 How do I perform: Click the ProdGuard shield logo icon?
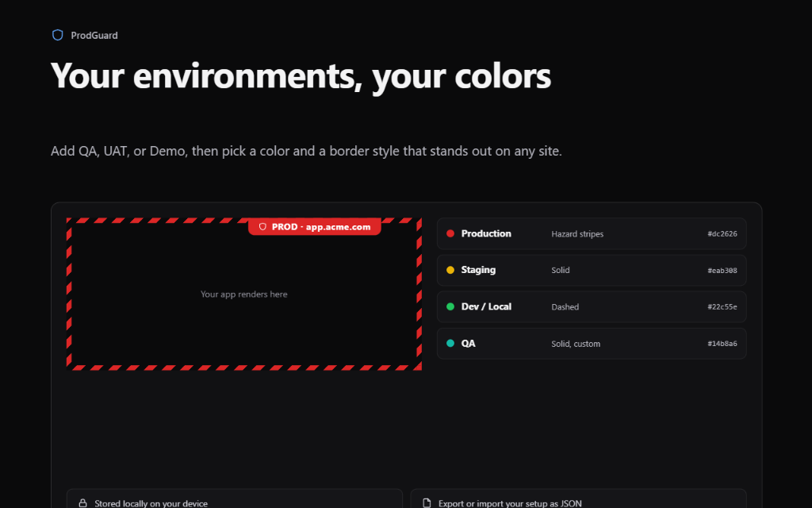57,35
